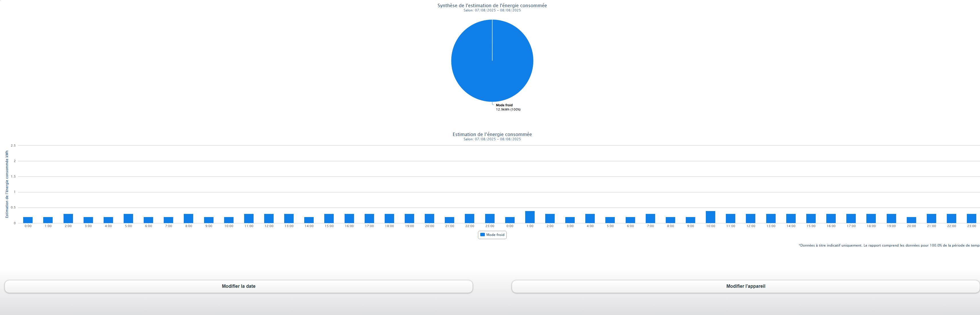Click the pie chart title text
This screenshot has height=315, width=980.
[492, 6]
